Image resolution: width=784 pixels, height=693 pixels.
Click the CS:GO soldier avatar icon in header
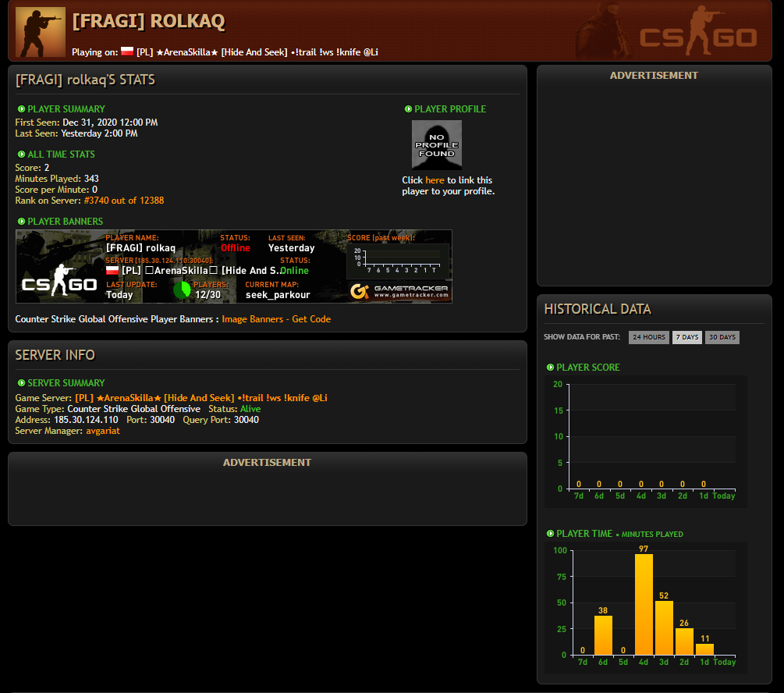tap(41, 32)
